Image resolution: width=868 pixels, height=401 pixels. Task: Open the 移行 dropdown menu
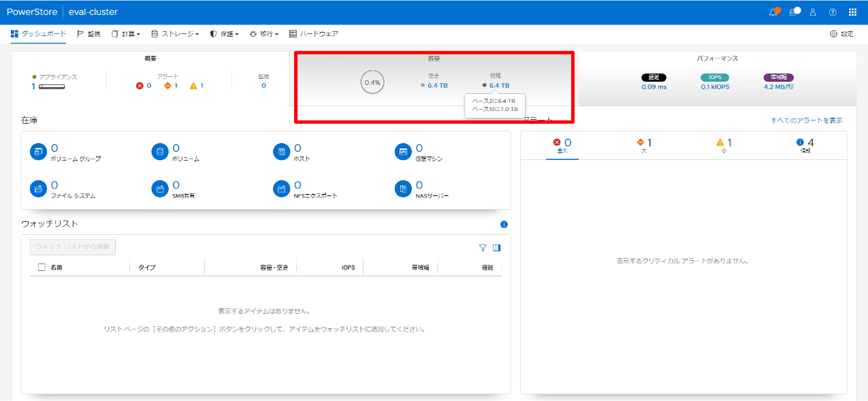[263, 34]
